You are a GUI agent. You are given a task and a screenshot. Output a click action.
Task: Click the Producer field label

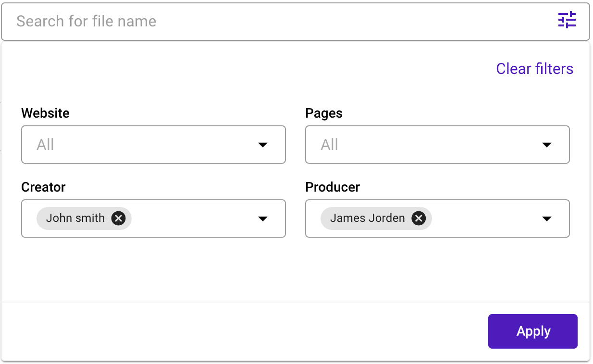coord(333,187)
